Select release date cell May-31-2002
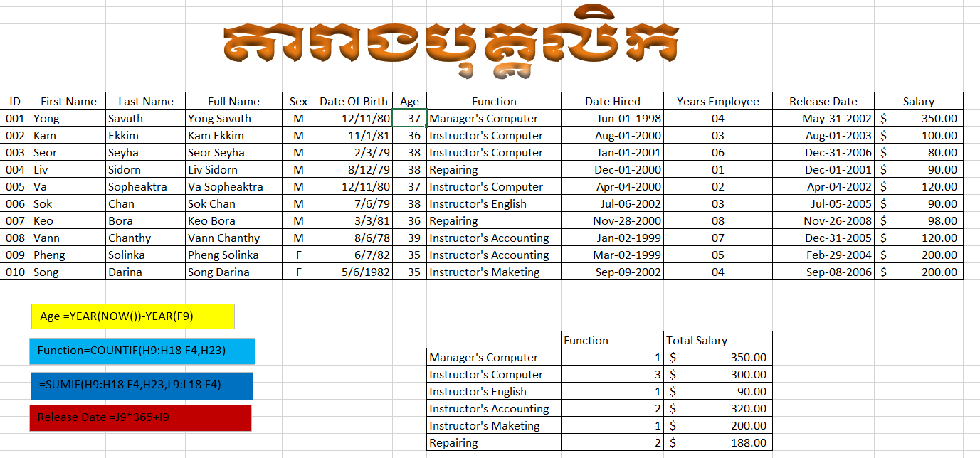 pyautogui.click(x=823, y=118)
